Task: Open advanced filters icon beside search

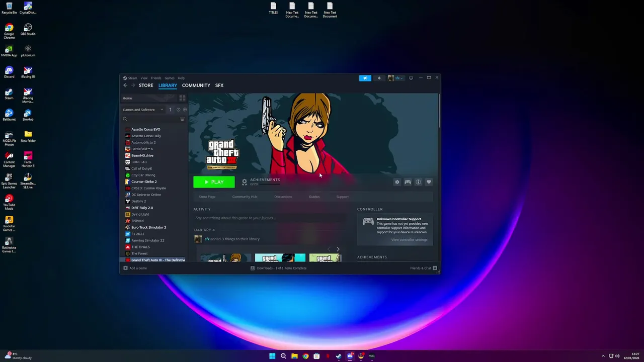Action: tap(182, 119)
